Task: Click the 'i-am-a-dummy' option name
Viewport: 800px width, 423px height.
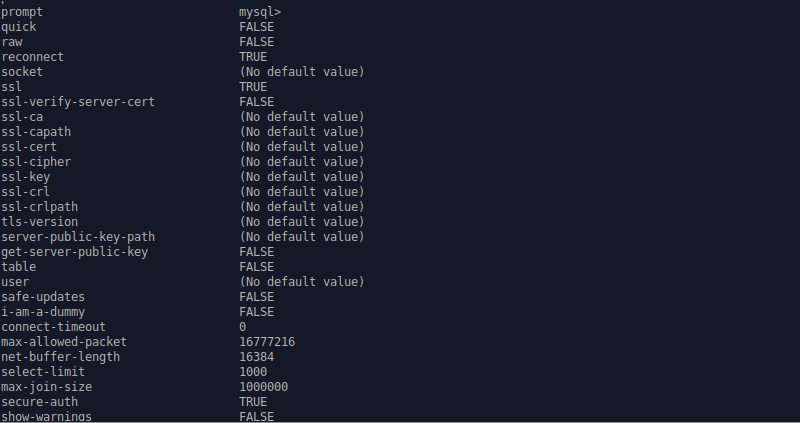Action: (43, 312)
